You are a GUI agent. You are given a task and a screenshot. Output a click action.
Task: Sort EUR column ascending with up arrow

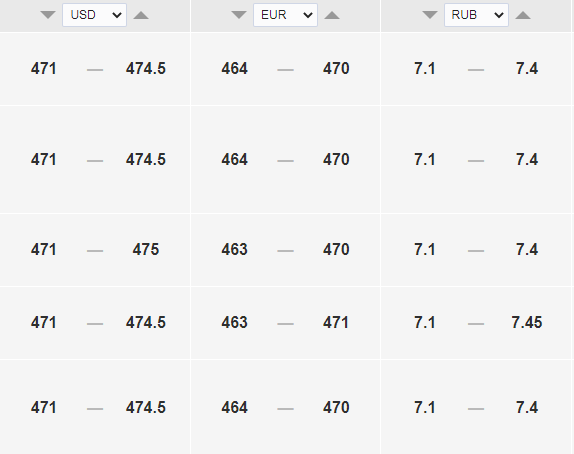coord(332,15)
